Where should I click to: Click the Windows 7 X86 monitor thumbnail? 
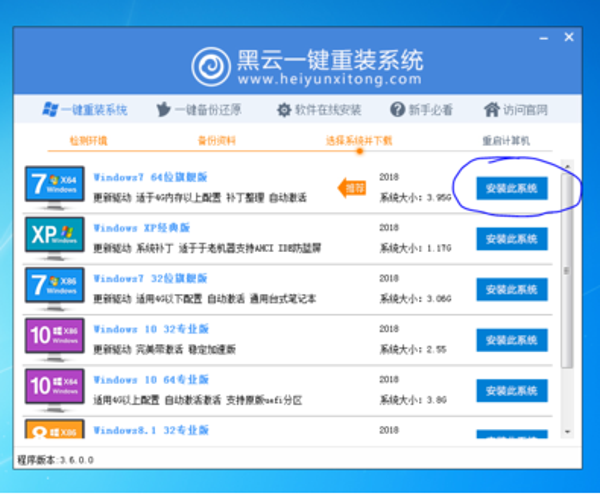pyautogui.click(x=55, y=289)
